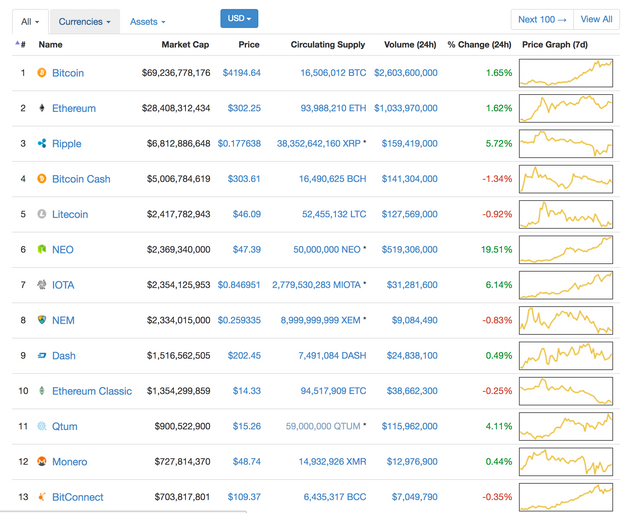Click Bitcoin price $4194.64

pyautogui.click(x=242, y=73)
